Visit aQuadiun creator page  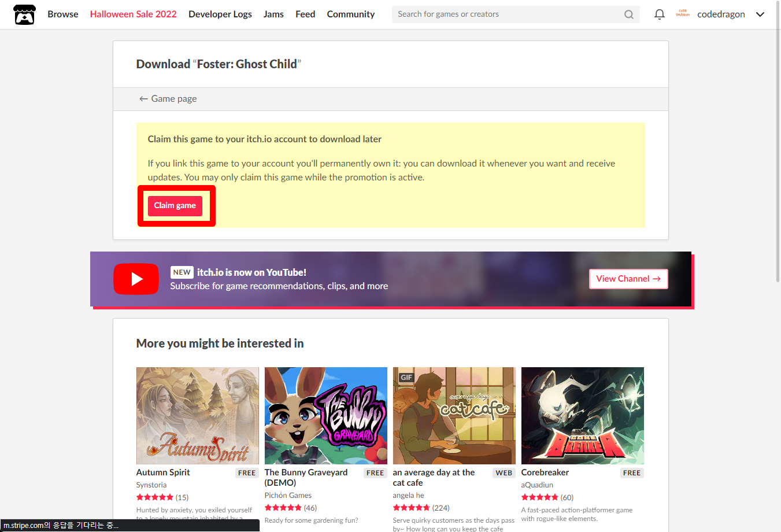pyautogui.click(x=537, y=485)
